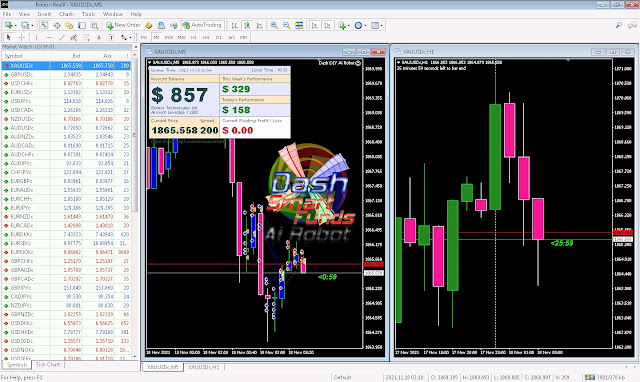The image size is (640, 382).
Task: Select the MN timeframe button
Action: tap(244, 38)
